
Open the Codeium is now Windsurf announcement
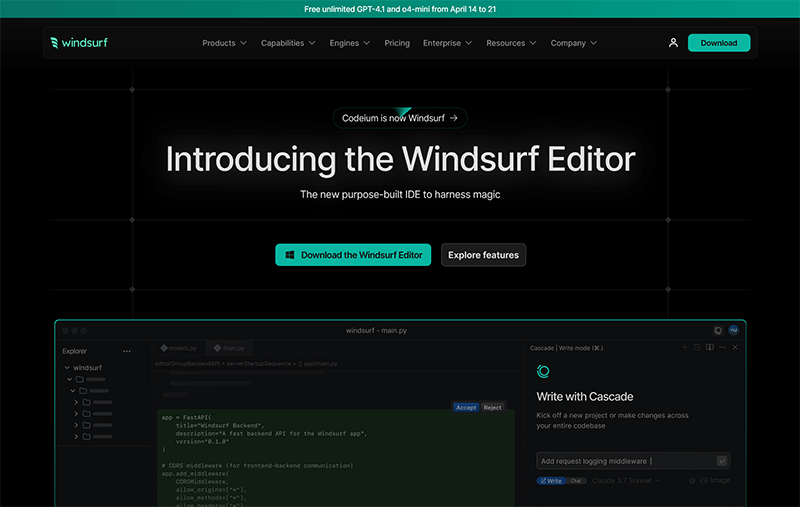tap(399, 118)
